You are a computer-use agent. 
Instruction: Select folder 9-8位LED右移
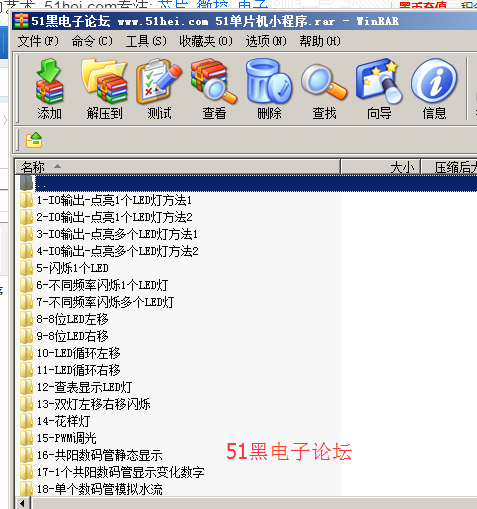tap(72, 336)
